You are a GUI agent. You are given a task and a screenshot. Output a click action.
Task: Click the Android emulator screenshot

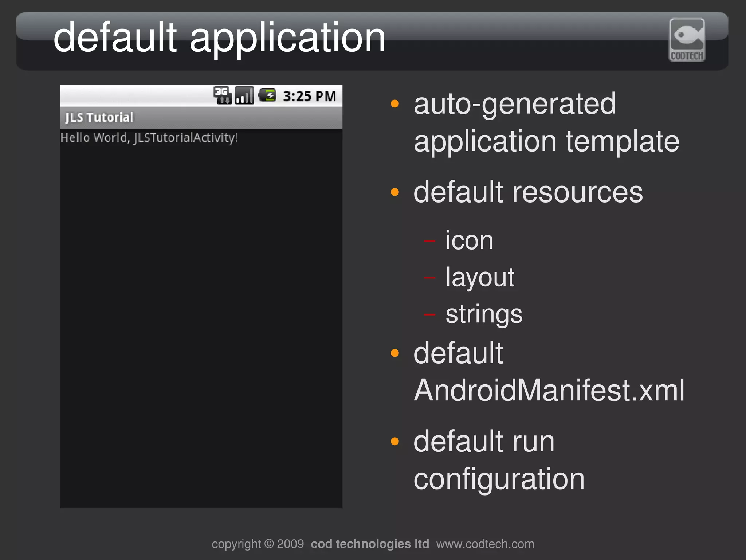coord(201,296)
